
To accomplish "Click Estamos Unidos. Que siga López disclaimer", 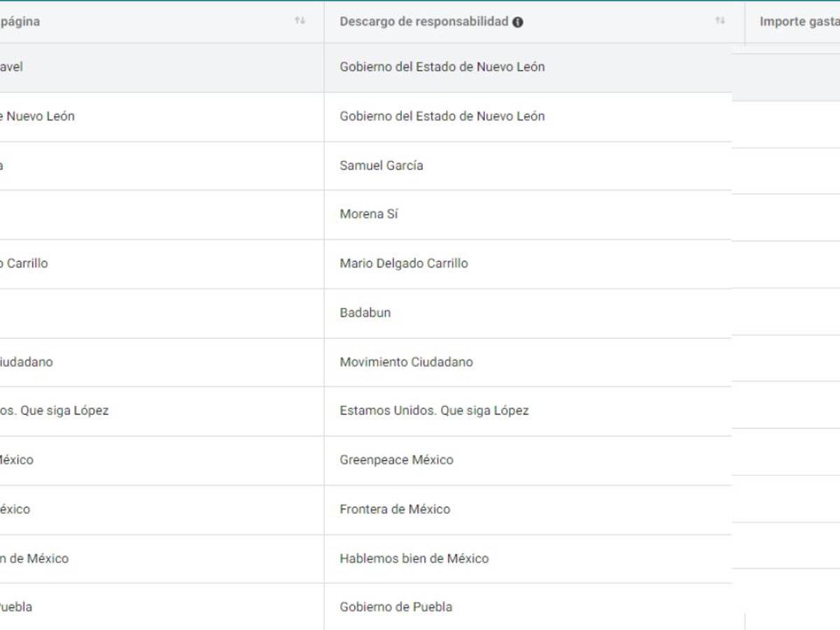I will 434,411.
